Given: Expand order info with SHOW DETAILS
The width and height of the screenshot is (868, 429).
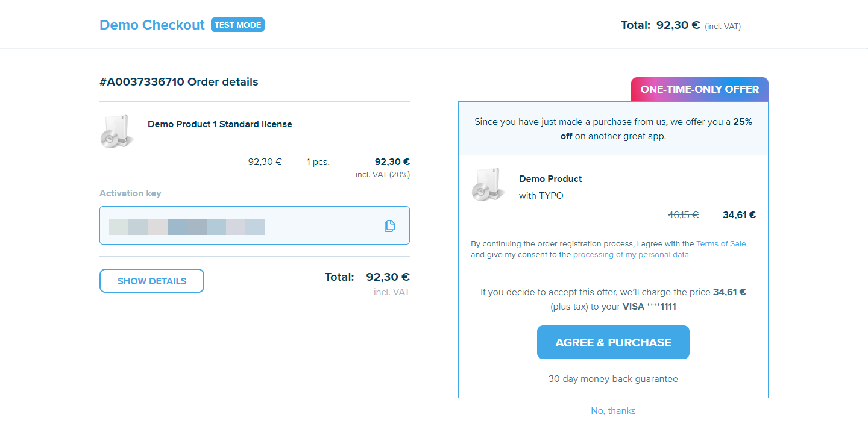Looking at the screenshot, I should point(152,281).
